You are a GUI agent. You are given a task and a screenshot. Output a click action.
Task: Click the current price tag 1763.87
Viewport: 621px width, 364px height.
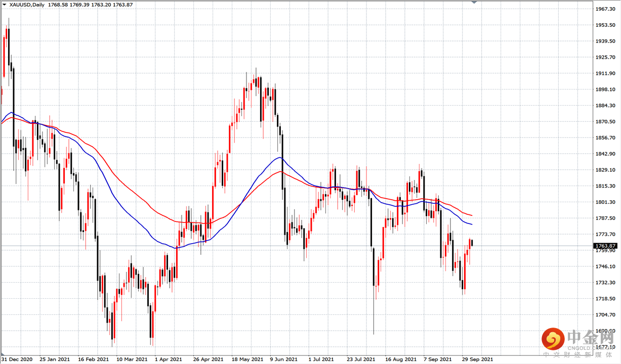tap(605, 246)
